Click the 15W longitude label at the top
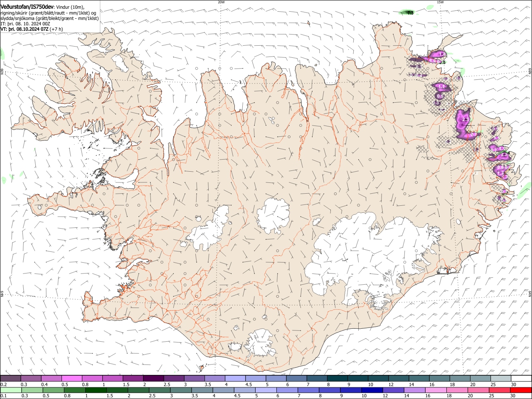This screenshot has height=399, width=532. pyautogui.click(x=440, y=2)
